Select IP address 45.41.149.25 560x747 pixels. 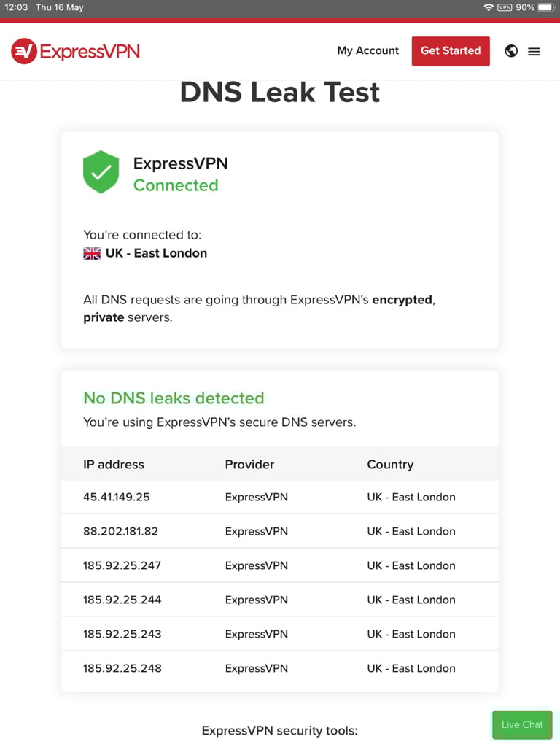coord(116,497)
